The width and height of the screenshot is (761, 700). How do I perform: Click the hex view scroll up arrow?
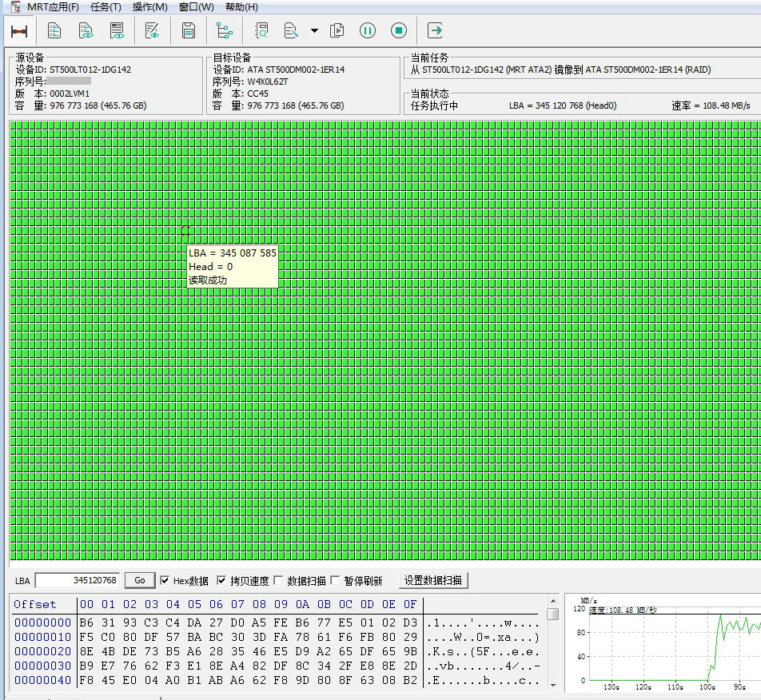553,601
